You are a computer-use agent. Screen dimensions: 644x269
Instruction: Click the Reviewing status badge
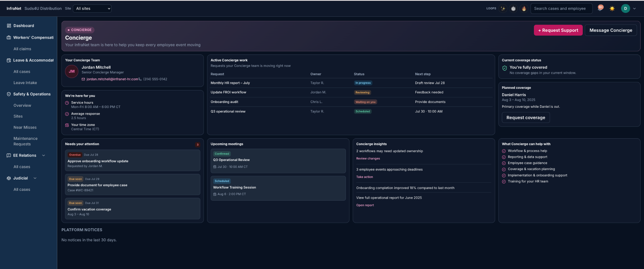(362, 92)
